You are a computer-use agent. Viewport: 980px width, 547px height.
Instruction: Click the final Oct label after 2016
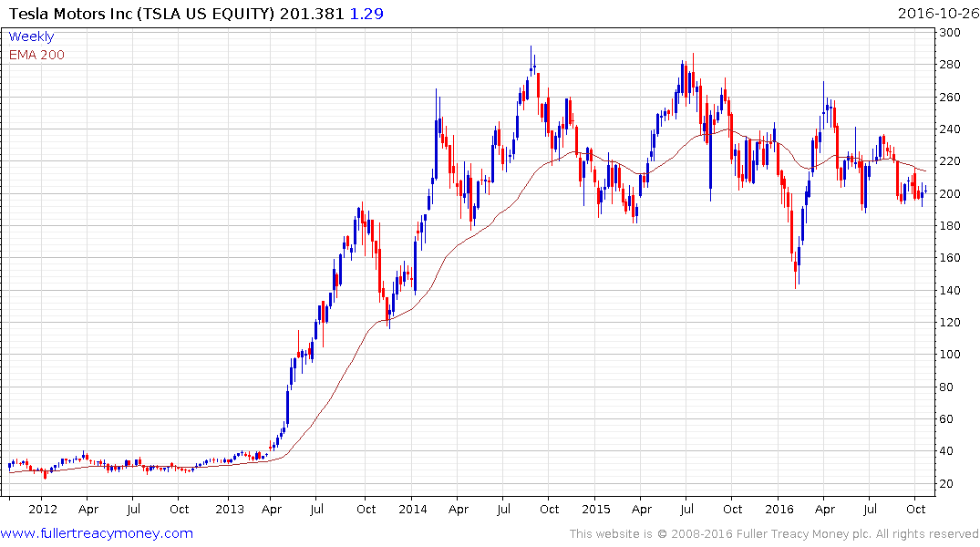point(915,509)
